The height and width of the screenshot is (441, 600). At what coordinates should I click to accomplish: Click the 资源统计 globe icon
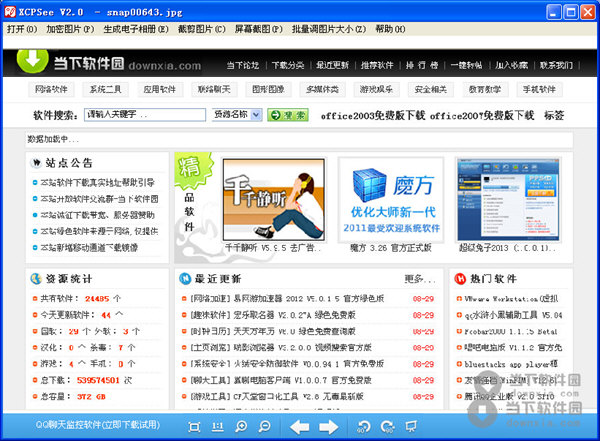click(36, 279)
